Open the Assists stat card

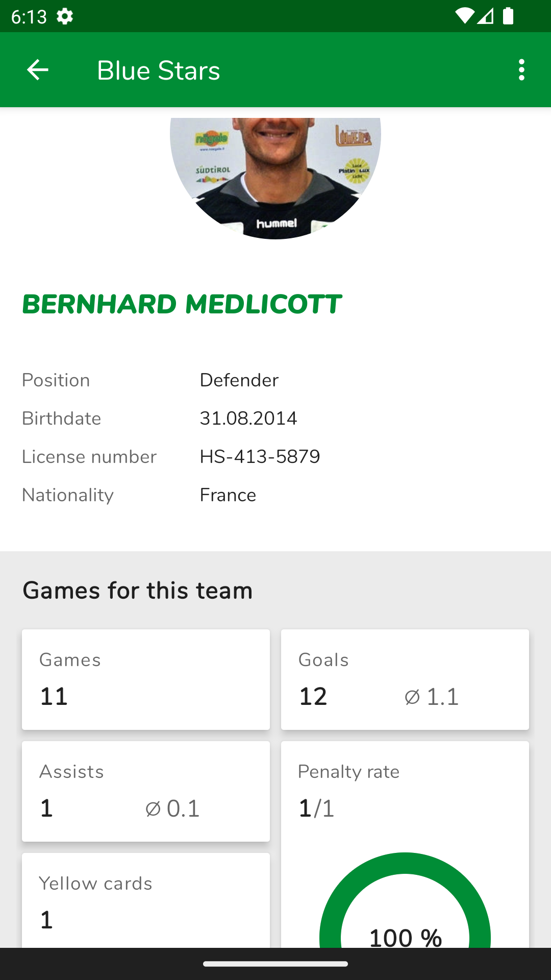tap(146, 791)
